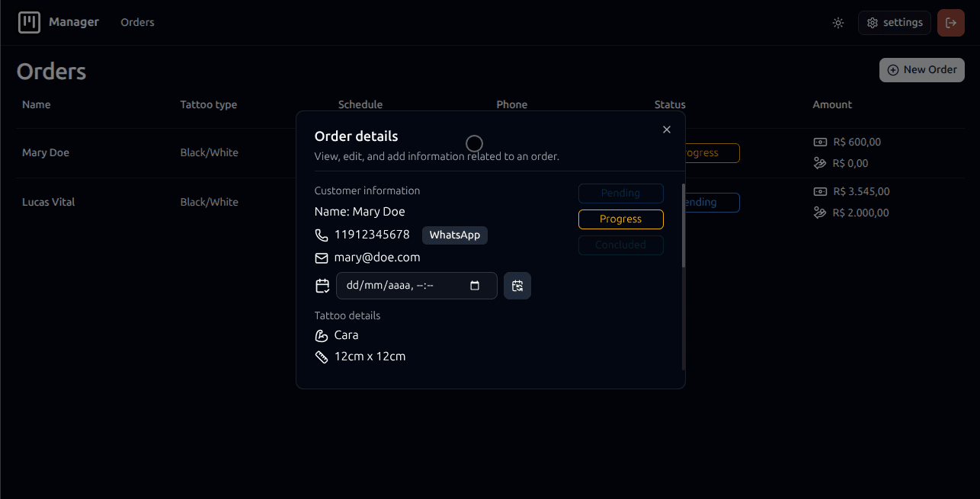This screenshot has width=980, height=499.
Task: Click the body part icon beside Cara
Action: tap(322, 335)
